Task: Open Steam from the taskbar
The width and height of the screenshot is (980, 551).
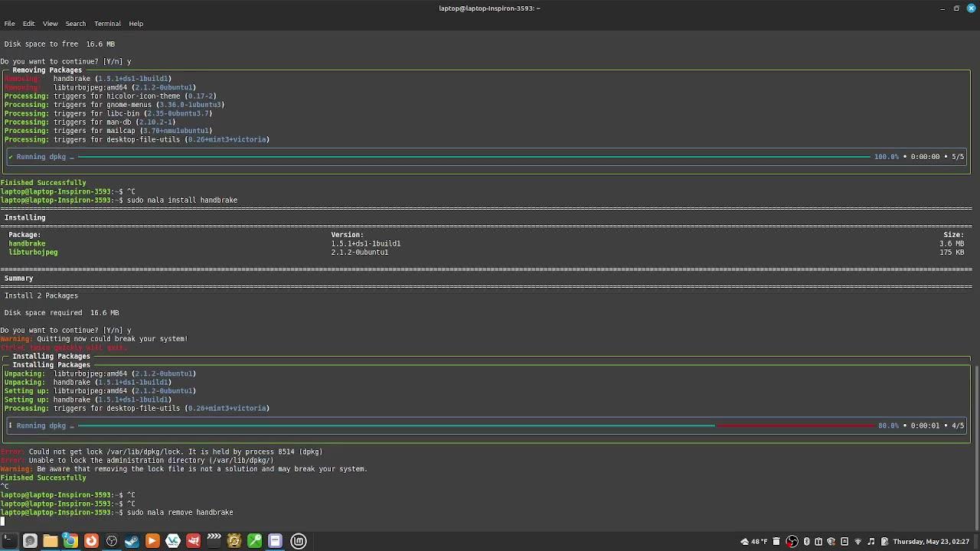Action: pos(132,541)
